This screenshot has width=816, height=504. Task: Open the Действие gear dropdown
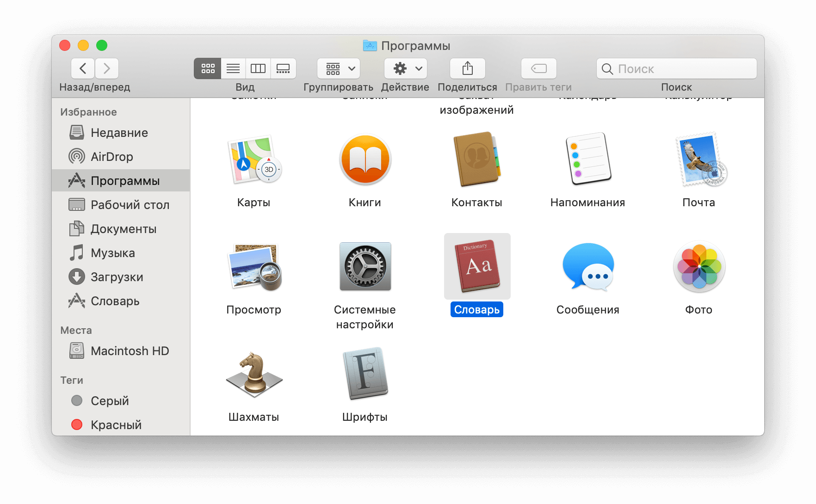tap(406, 68)
